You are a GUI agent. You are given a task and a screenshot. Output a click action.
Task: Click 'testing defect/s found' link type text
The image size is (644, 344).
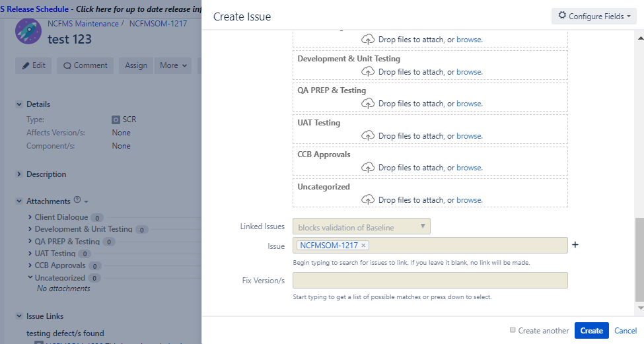(65, 333)
